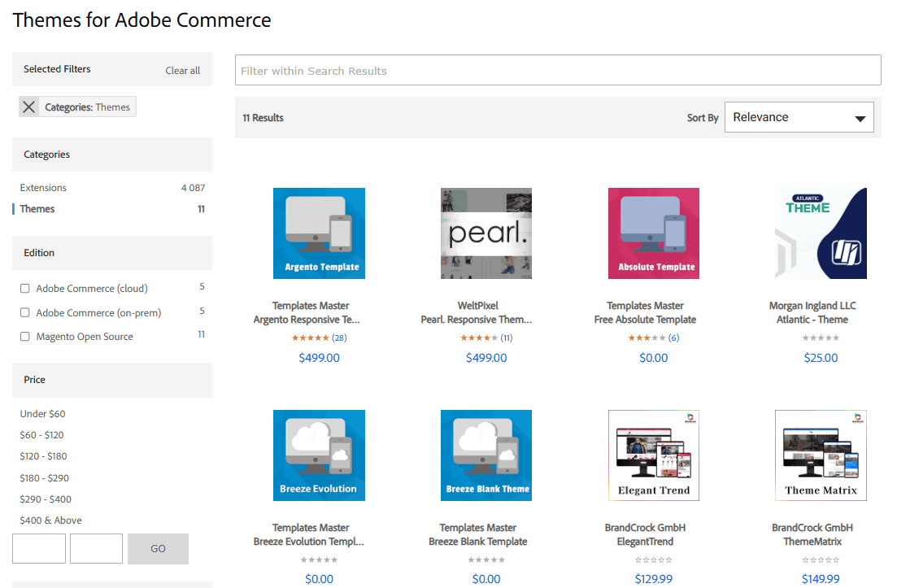897x588 pixels.
Task: Open the pearl. theme thumbnail
Action: click(x=486, y=233)
